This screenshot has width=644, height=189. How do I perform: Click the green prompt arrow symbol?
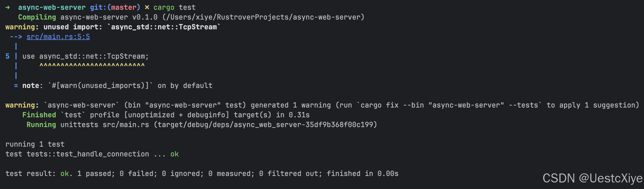click(8, 7)
